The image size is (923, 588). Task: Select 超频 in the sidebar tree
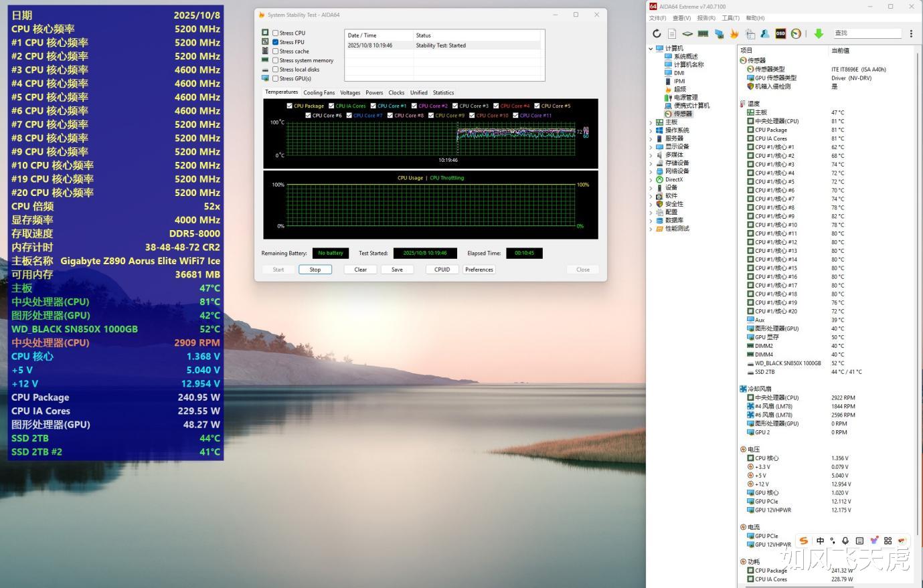679,89
